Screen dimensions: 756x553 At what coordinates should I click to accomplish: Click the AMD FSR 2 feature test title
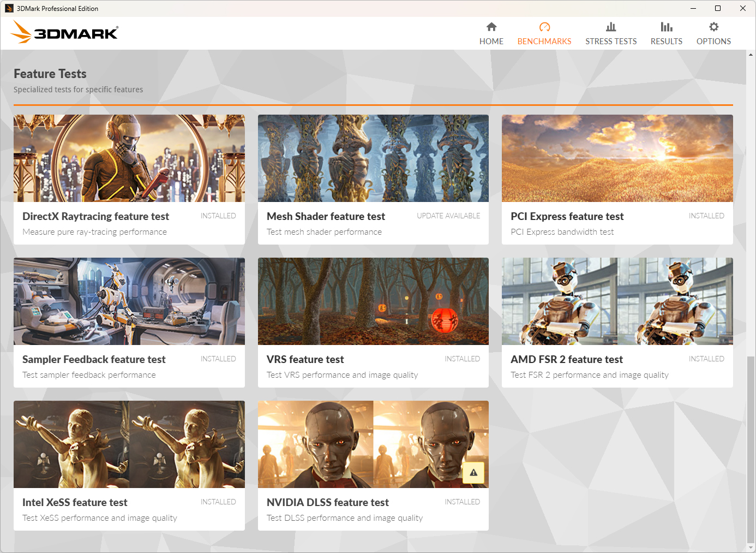tap(566, 360)
